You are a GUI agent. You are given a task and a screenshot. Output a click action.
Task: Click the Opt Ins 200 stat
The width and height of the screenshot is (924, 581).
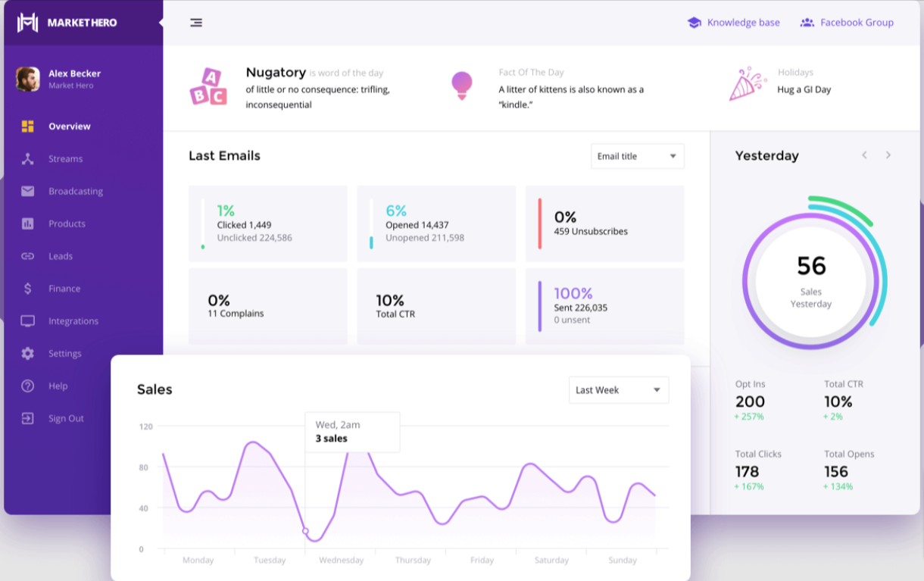(x=751, y=401)
